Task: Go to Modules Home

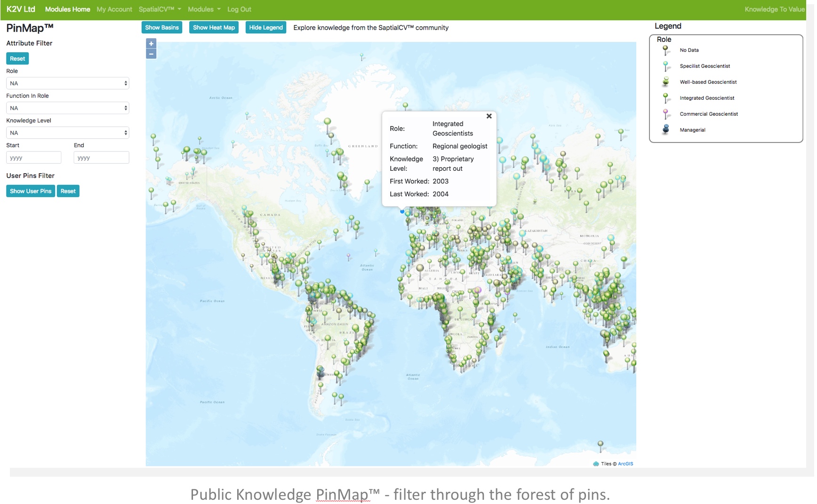Action: tap(67, 9)
